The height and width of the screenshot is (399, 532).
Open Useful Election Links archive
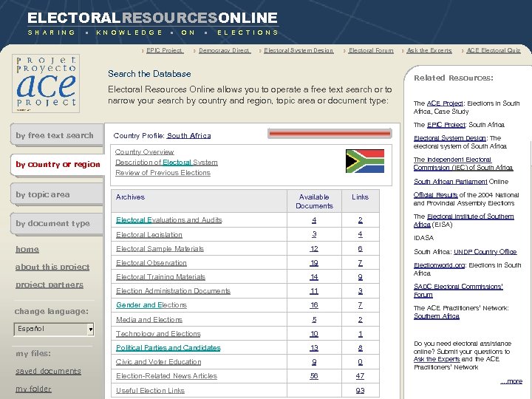150,391
